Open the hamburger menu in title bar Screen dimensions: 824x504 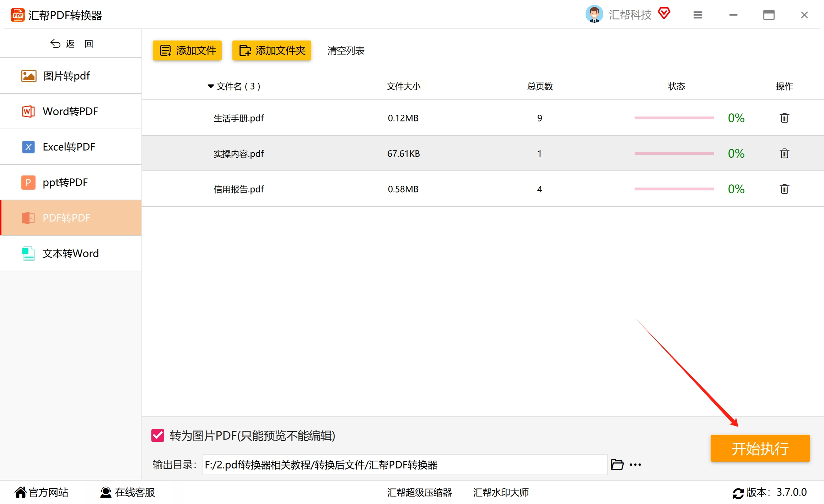click(698, 15)
